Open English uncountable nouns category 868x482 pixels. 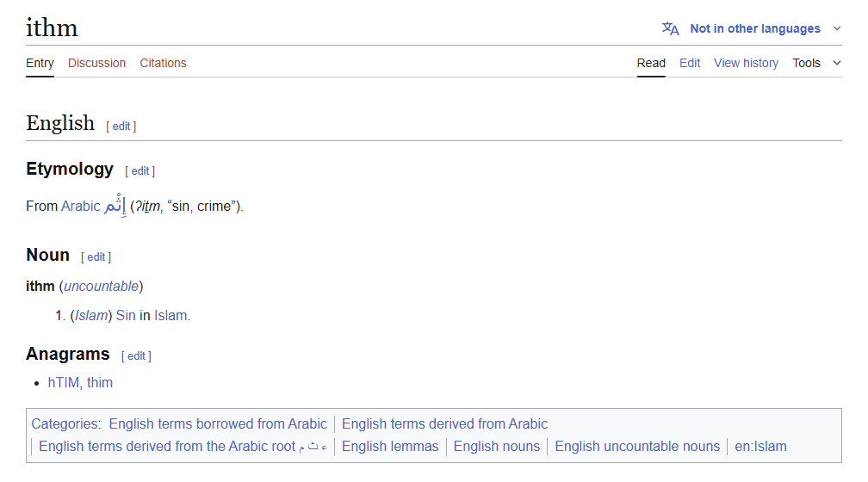[x=637, y=447]
